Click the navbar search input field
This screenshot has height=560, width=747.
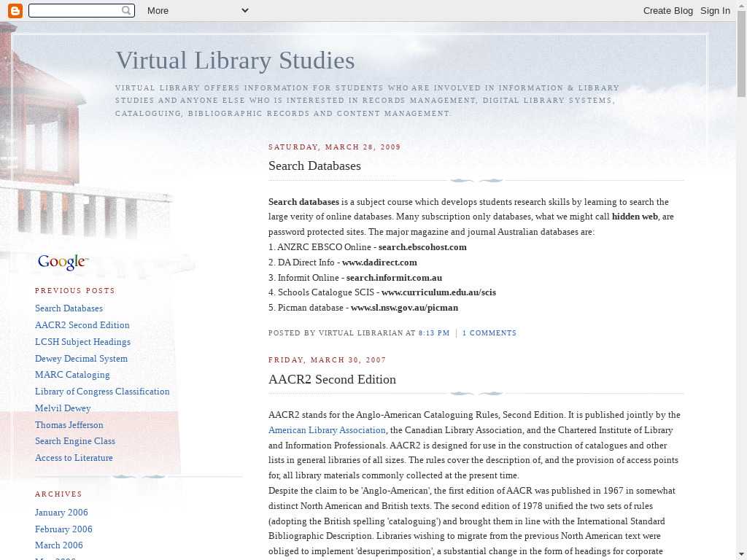point(74,10)
